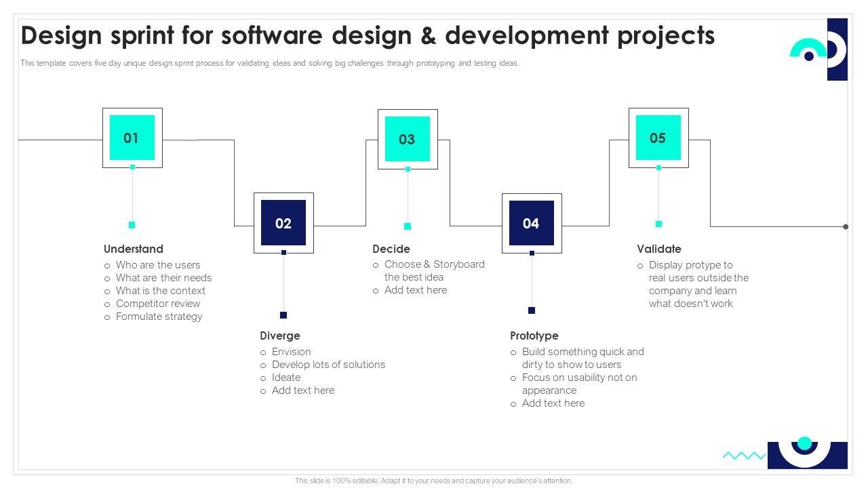
Task: Click the slide title about design sprint
Action: pos(368,35)
